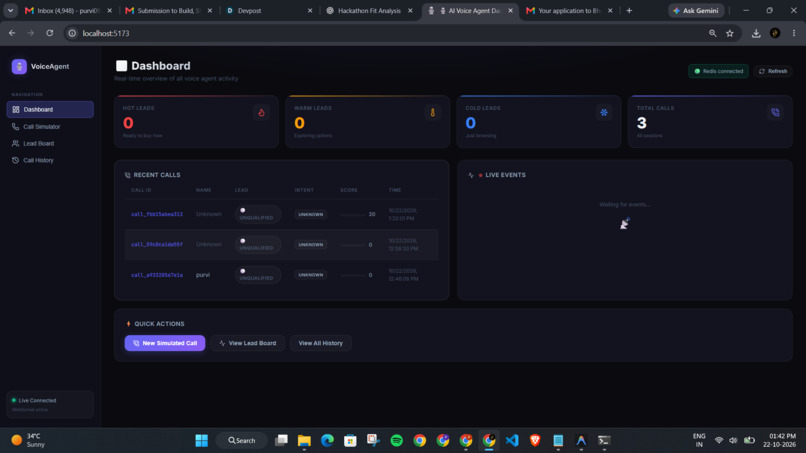Open call_fbb15abea313 link
Viewport: 806px width, 453px height.
[157, 214]
